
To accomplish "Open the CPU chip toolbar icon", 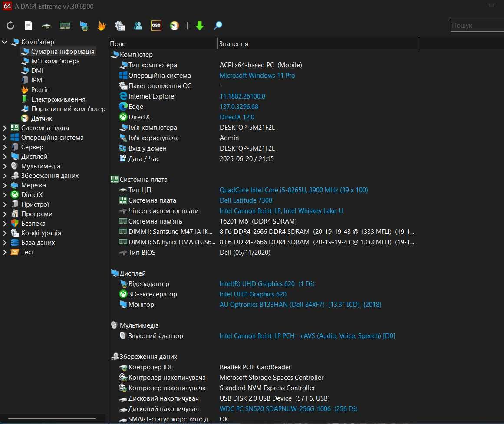I will [x=46, y=26].
